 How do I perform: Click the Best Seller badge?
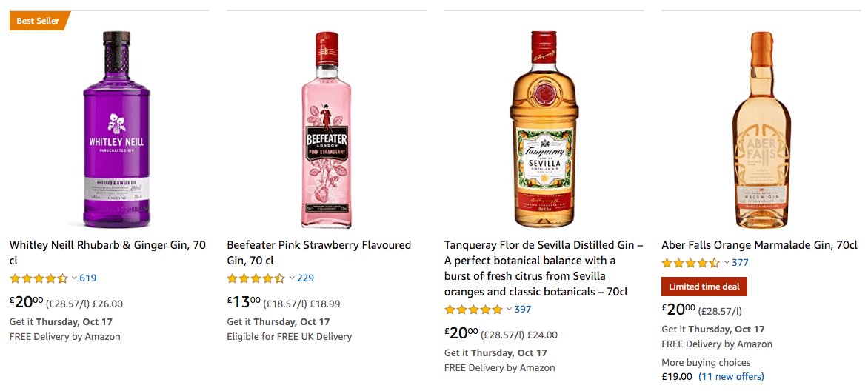(39, 21)
